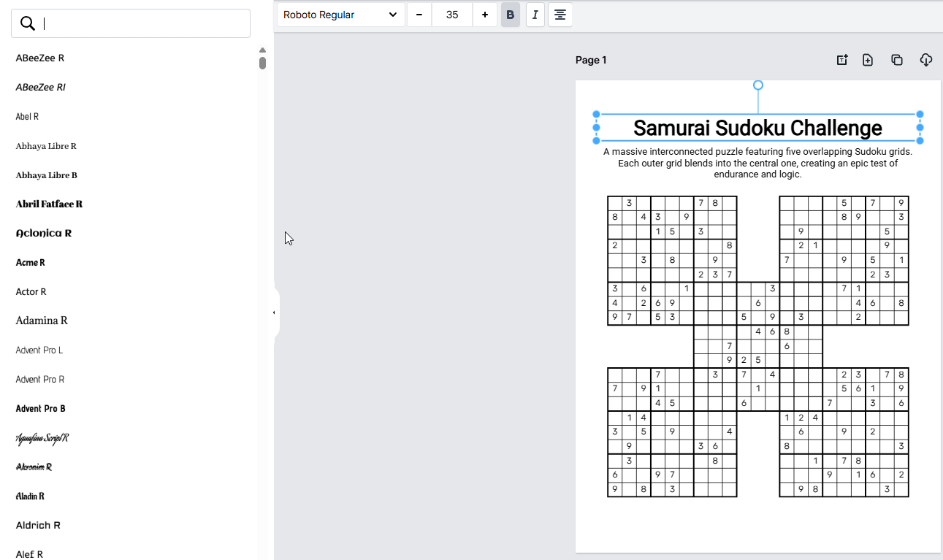Add a new page with the page-plus icon
Viewport: 943px width, 560px height.
pos(868,60)
